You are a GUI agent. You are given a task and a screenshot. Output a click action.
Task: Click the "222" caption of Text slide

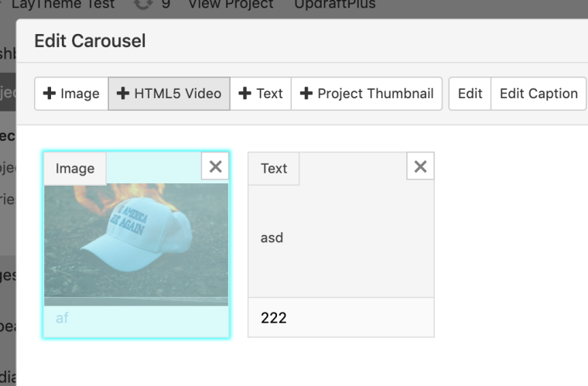pos(273,318)
